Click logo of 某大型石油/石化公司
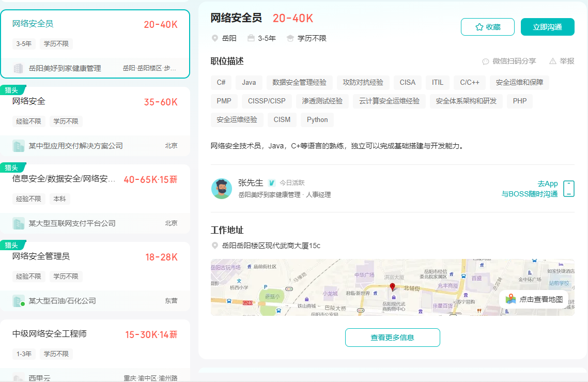The width and height of the screenshot is (588, 382). [18, 300]
